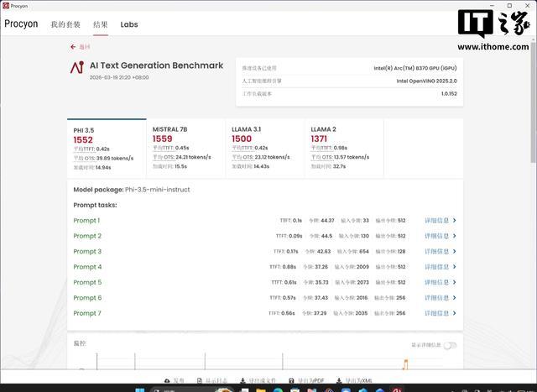
Task: Expand details chevron for Prompt 7
Action: pos(455,313)
